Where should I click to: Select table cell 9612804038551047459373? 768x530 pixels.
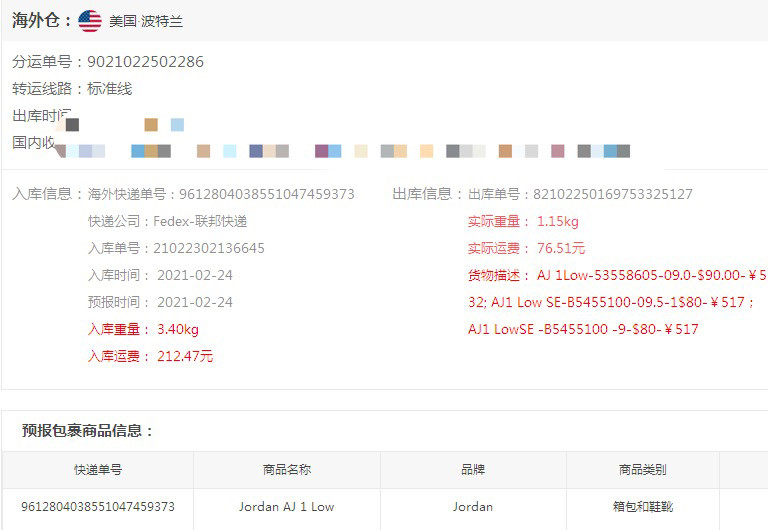click(98, 506)
